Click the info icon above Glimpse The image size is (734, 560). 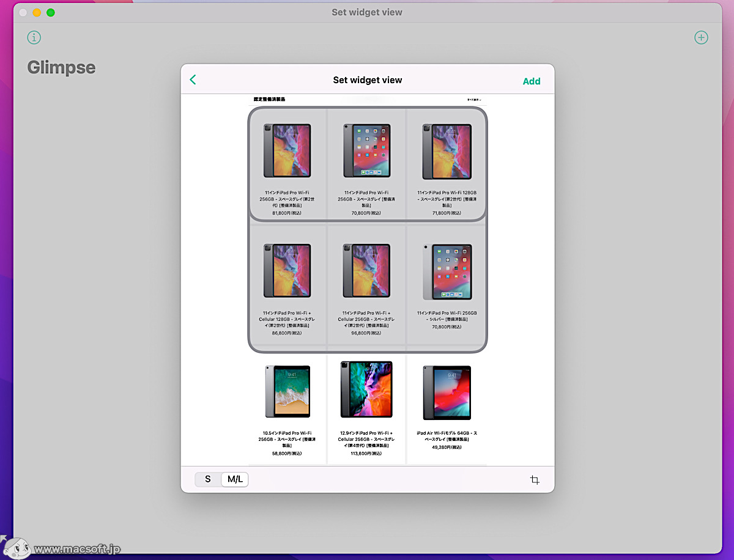click(34, 37)
